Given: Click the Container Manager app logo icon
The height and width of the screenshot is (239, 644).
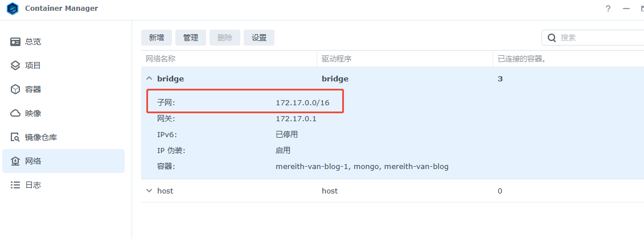Looking at the screenshot, I should point(13,8).
